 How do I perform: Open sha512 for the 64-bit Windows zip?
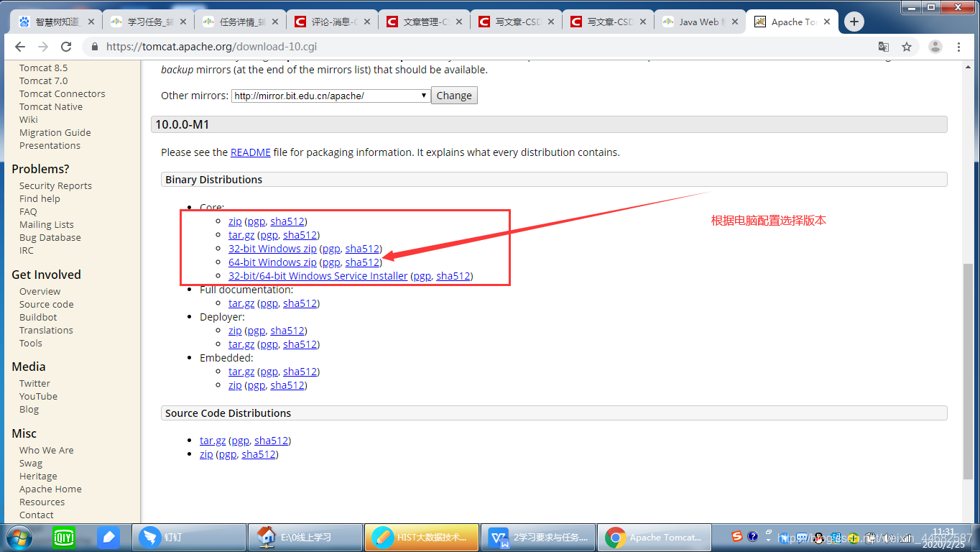point(362,262)
